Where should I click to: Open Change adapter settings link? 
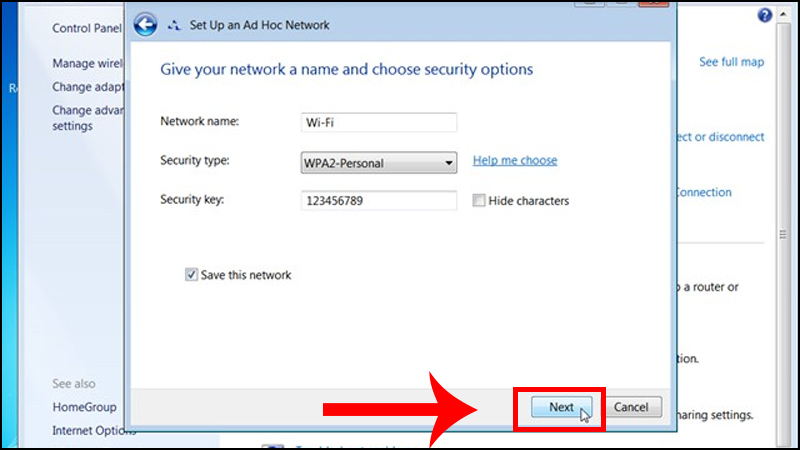pyautogui.click(x=88, y=87)
